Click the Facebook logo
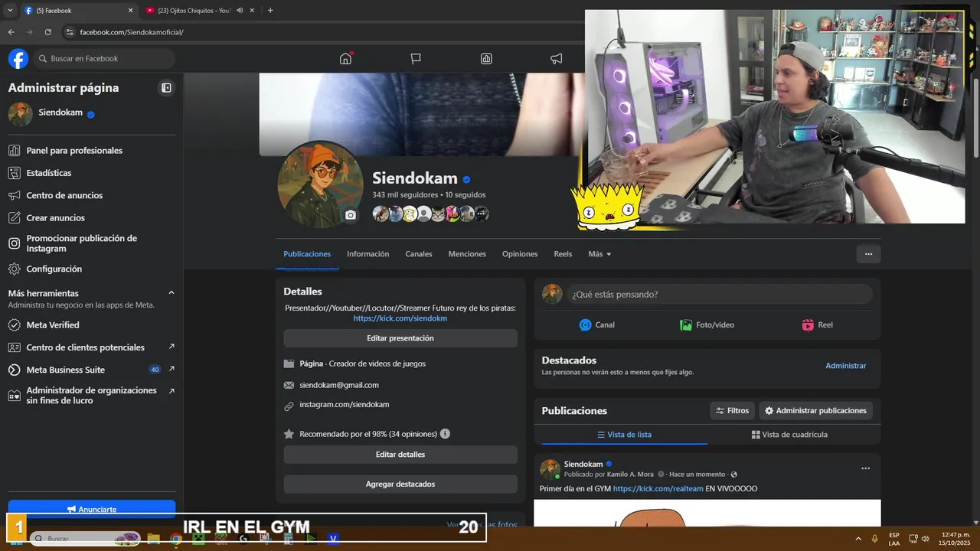980x551 pixels. click(18, 58)
